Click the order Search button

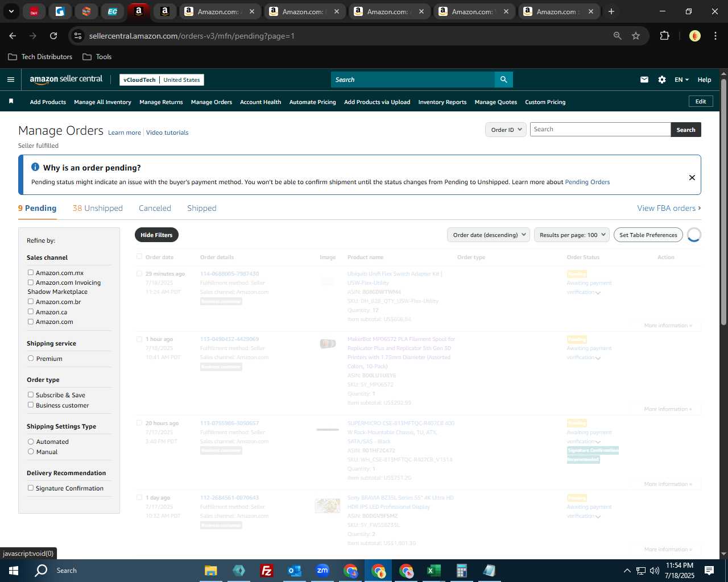coord(686,130)
